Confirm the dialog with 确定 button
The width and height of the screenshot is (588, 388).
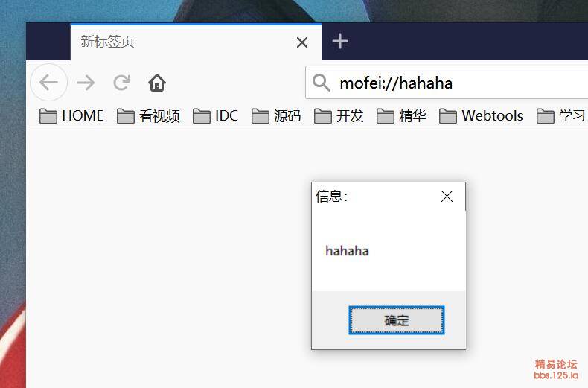click(x=397, y=320)
